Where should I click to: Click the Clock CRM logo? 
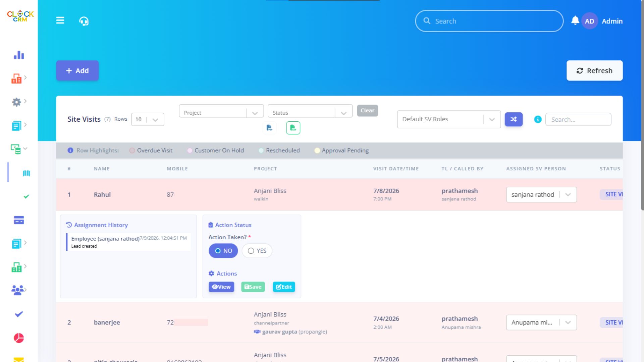click(x=20, y=16)
